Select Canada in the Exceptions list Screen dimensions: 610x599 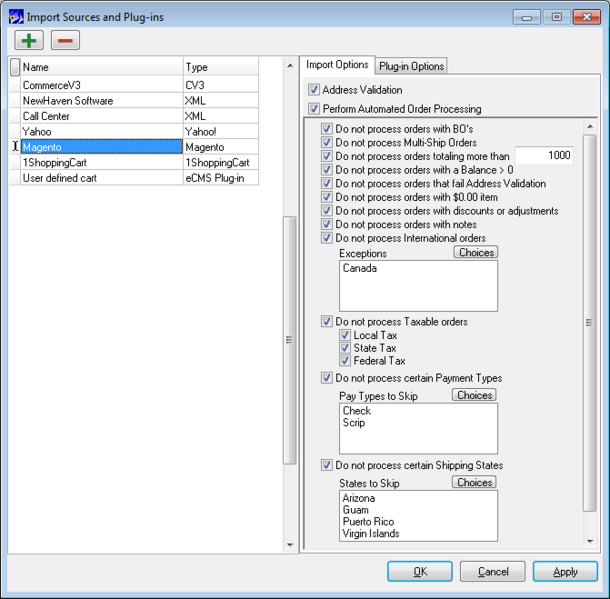click(x=359, y=268)
